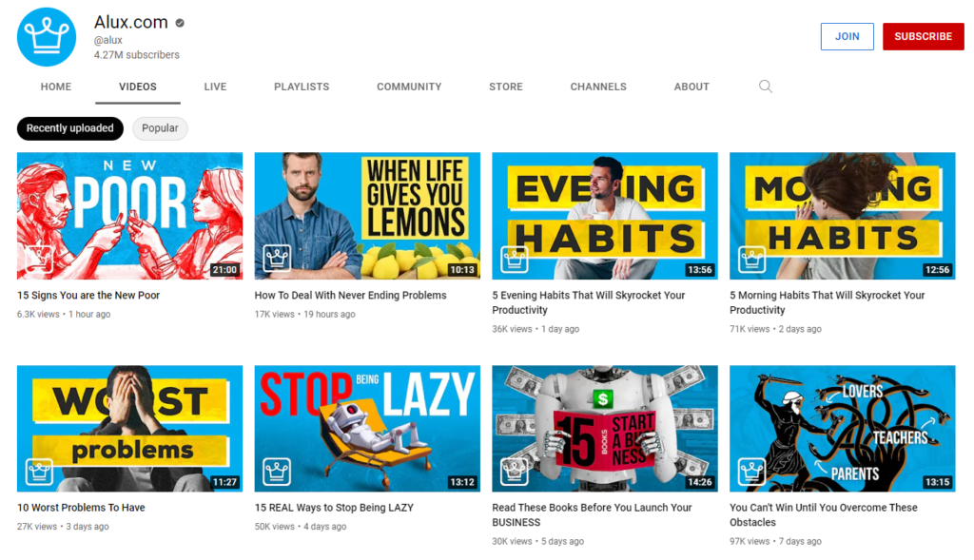Go to the Community tab

click(x=409, y=87)
